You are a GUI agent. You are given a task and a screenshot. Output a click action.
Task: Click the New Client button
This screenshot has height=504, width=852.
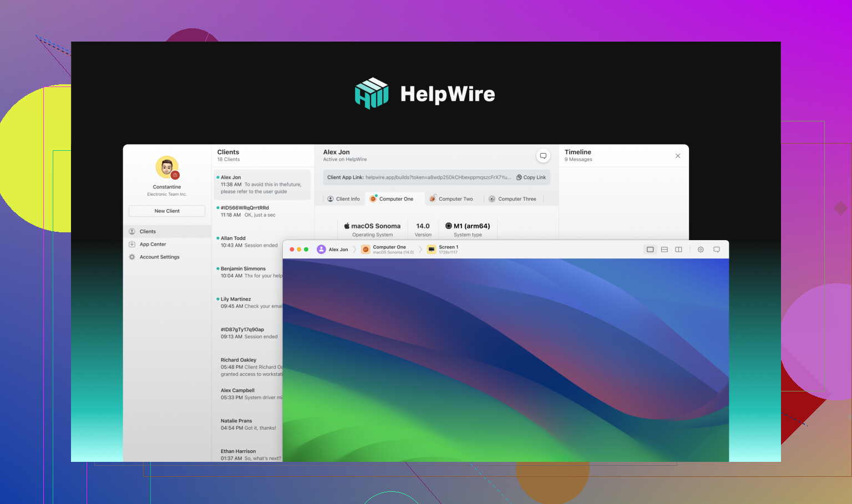point(167,211)
